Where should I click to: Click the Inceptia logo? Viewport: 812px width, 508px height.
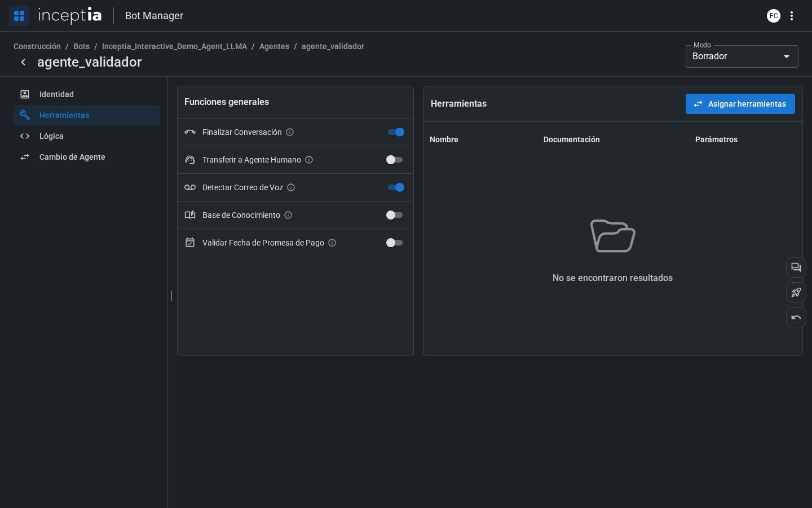pos(70,15)
